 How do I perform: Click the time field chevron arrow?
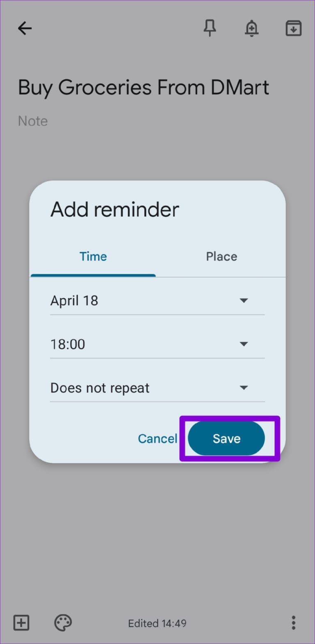[244, 344]
